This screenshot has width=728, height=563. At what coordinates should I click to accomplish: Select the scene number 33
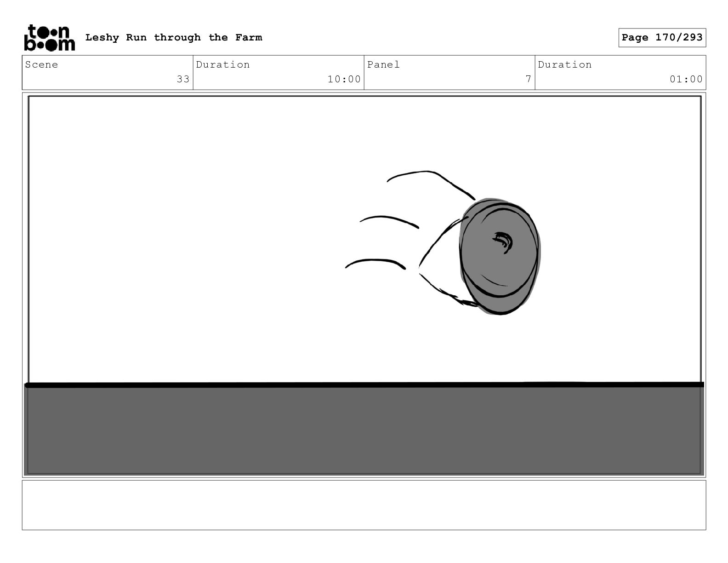(183, 79)
